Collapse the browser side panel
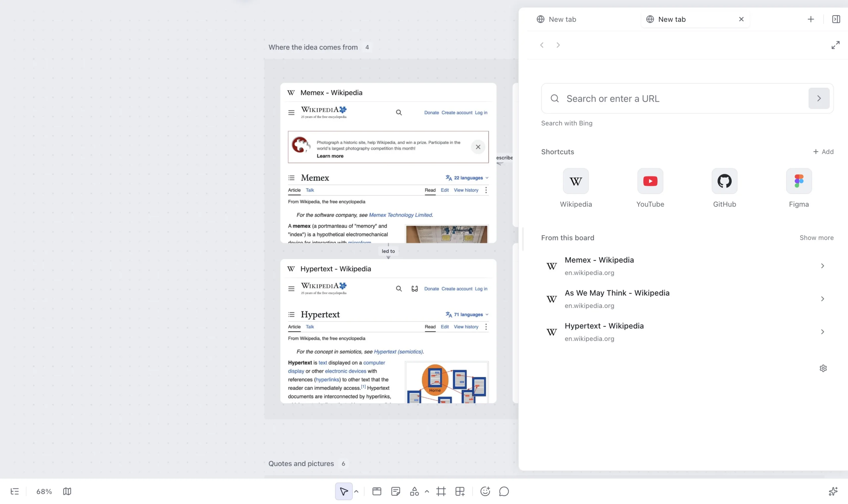The height and width of the screenshot is (504, 848). pos(836,19)
